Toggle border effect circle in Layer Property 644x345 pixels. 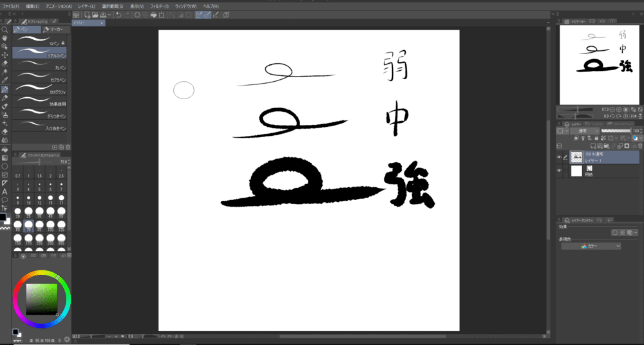(615, 232)
